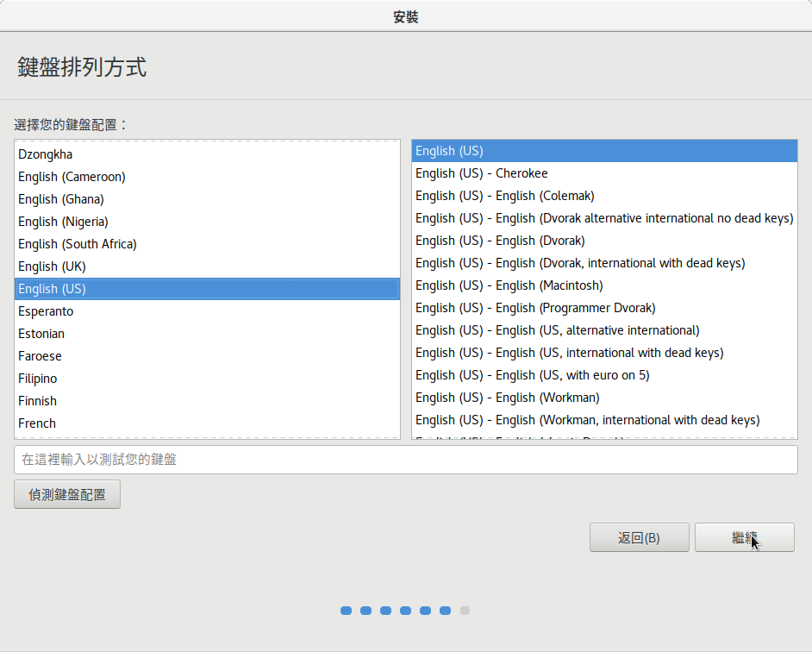Select French from the layout list
812x652 pixels.
click(x=37, y=423)
